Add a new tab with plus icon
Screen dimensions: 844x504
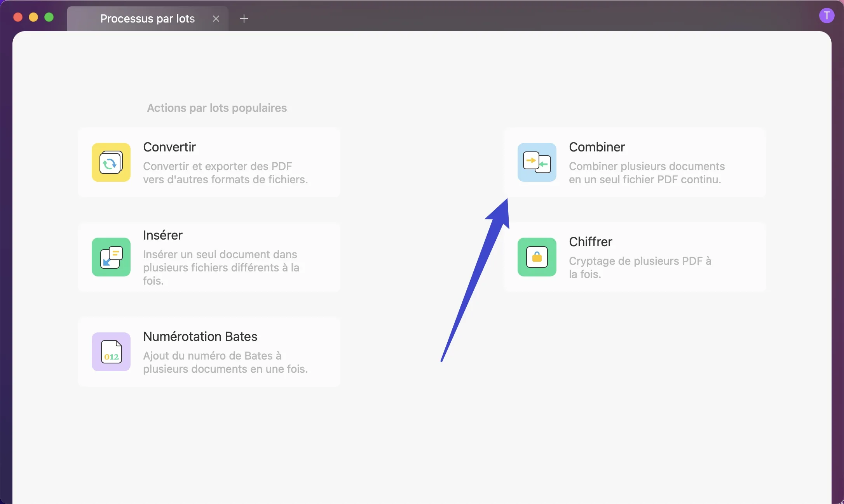(x=244, y=19)
